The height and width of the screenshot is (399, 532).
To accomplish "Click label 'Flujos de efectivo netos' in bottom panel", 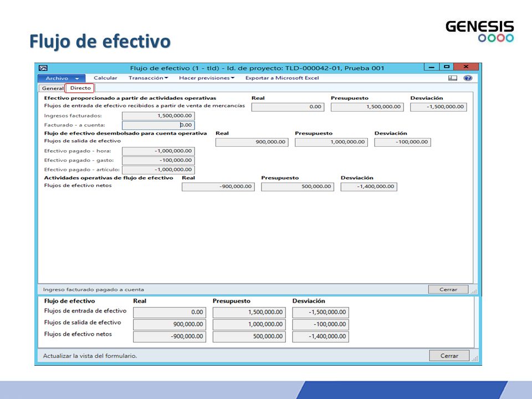I will [x=78, y=334].
